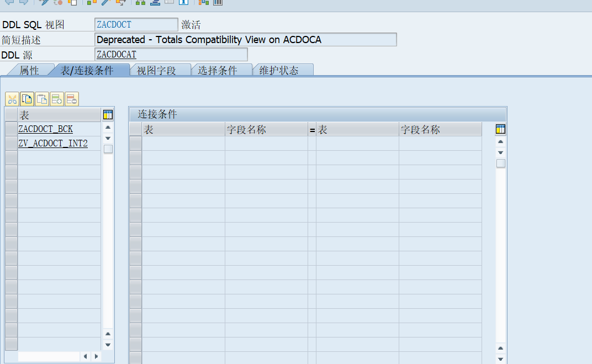
Task: Delete a row using the red minus icon
Action: click(x=72, y=99)
